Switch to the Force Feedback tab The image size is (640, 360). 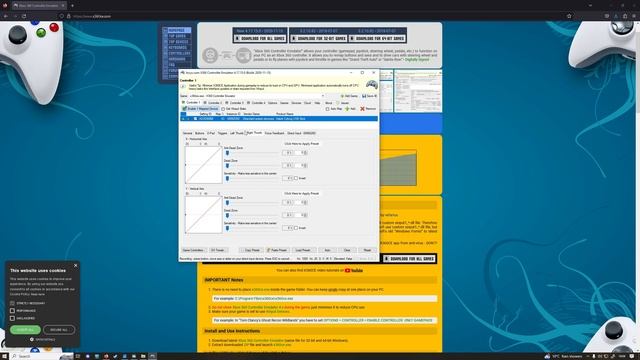(x=274, y=133)
